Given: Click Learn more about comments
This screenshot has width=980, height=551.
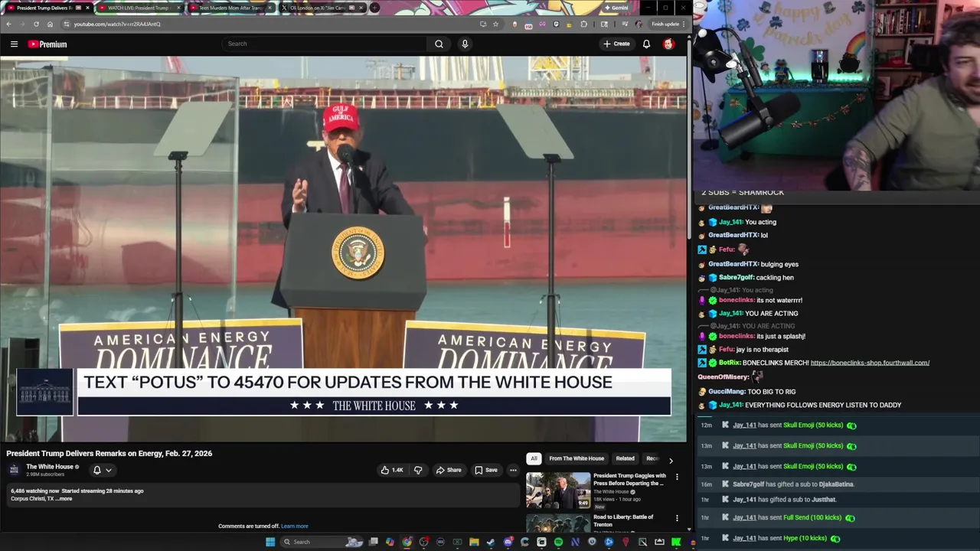Looking at the screenshot, I should 294,527.
